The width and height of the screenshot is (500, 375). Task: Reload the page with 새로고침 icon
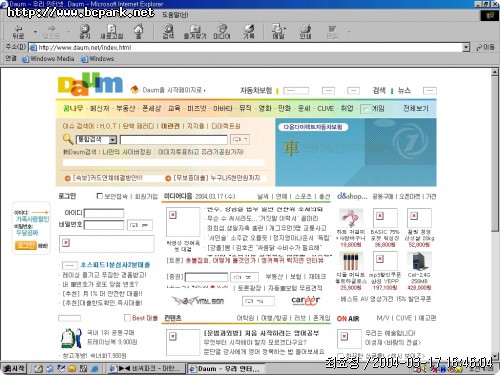(x=112, y=32)
